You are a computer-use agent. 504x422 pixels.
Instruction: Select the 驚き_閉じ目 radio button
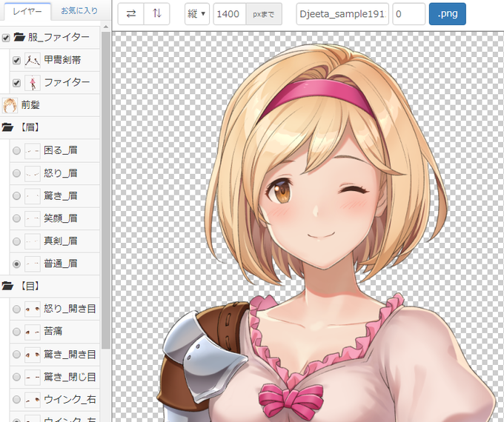click(x=16, y=377)
